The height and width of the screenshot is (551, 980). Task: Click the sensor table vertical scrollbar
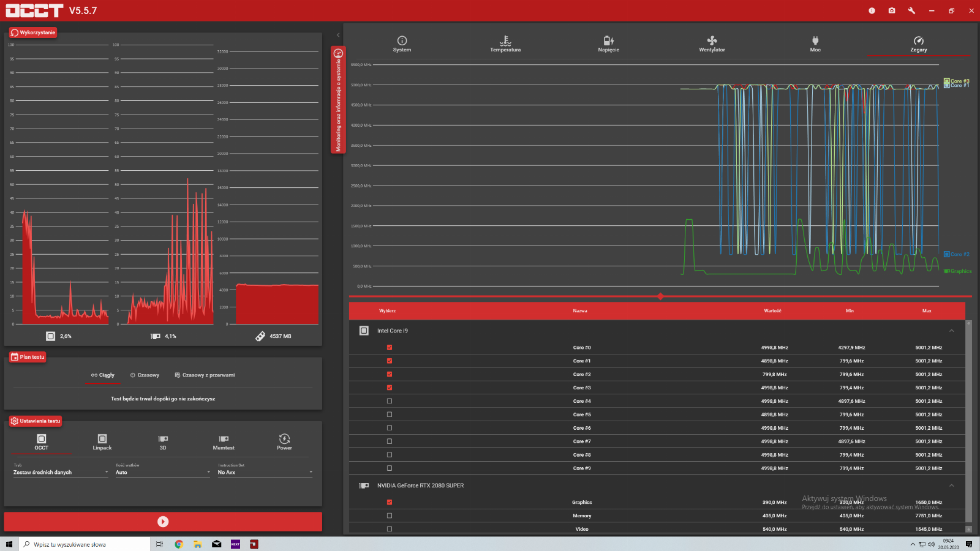[968, 422]
